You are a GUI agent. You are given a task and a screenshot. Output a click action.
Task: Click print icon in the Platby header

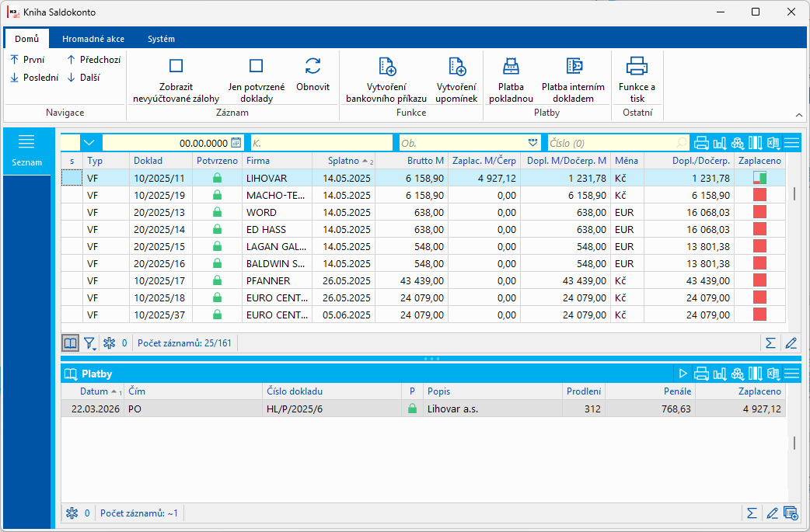tap(701, 374)
